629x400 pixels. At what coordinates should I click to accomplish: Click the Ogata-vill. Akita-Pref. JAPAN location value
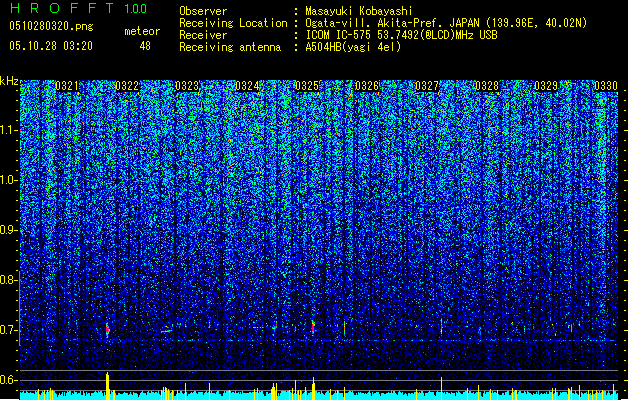point(446,23)
